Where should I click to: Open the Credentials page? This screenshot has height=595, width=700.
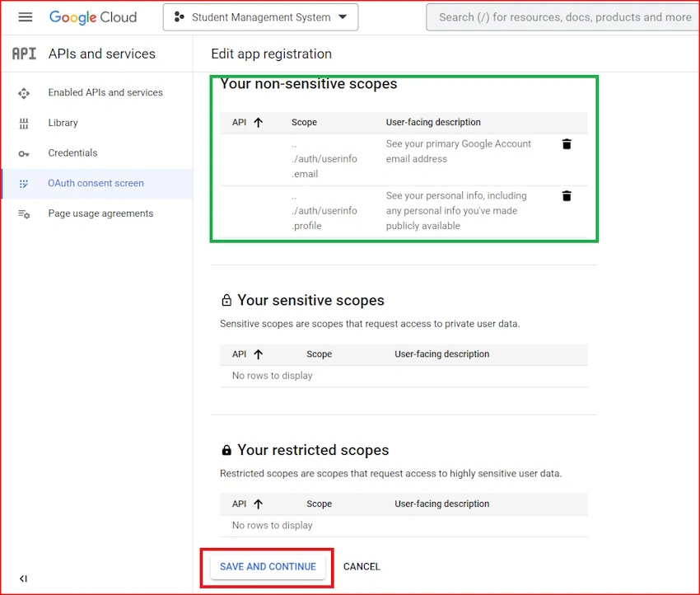(x=72, y=152)
